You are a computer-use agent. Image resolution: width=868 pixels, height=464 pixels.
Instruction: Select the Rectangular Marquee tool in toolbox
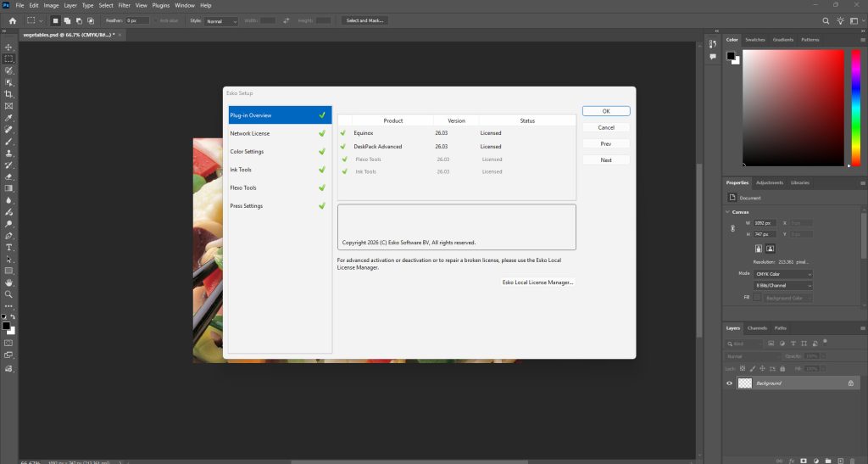click(x=8, y=59)
